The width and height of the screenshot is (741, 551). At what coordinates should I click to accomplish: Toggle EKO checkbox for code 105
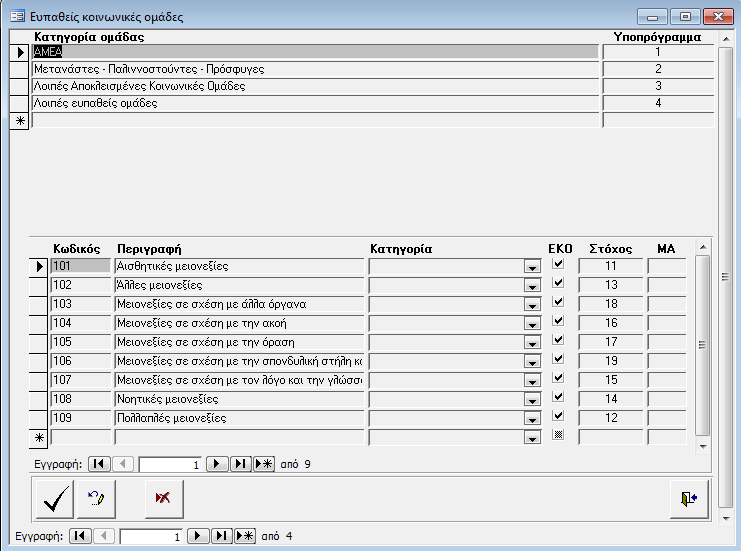click(x=558, y=341)
